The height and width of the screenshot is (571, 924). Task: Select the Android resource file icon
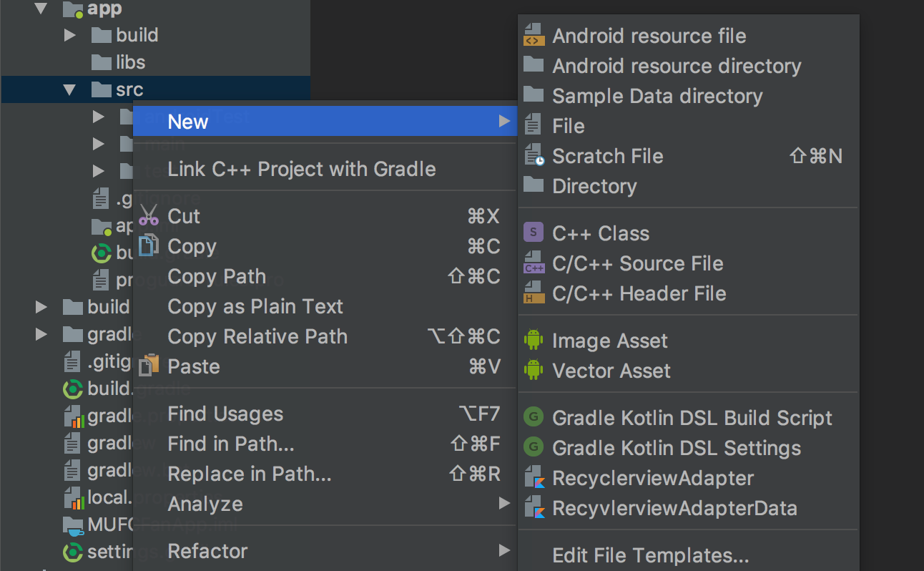pos(534,35)
